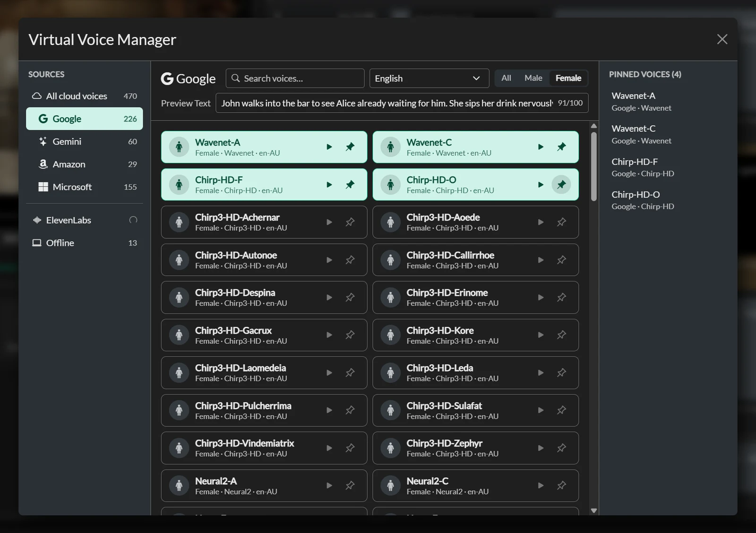Pin the Chirp3-HD-Callirrhoe voice
Viewport: 756px width, 533px height.
[561, 260]
